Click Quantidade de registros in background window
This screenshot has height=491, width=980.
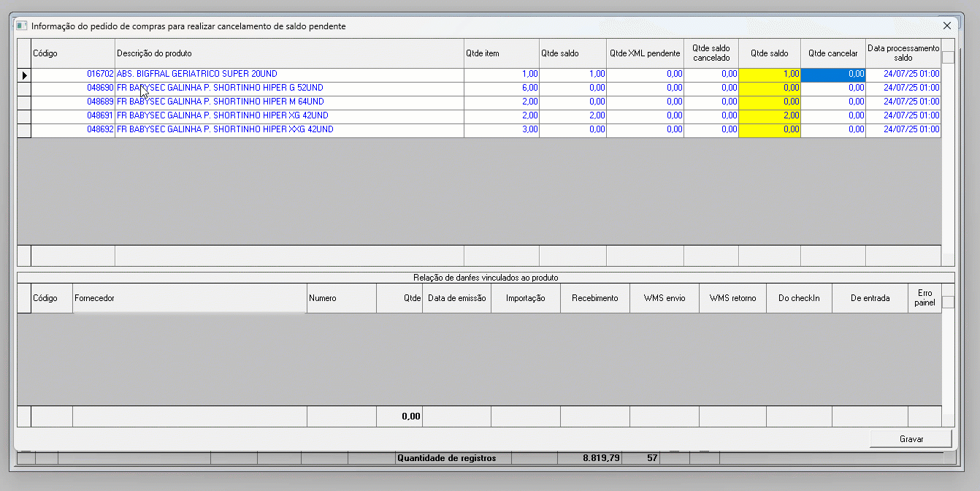pyautogui.click(x=446, y=458)
